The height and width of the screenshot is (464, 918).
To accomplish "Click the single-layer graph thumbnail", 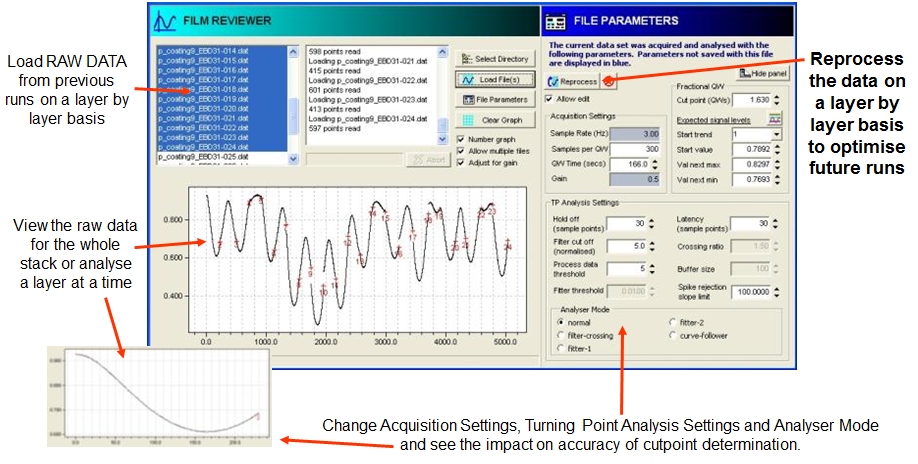I will coord(159,397).
